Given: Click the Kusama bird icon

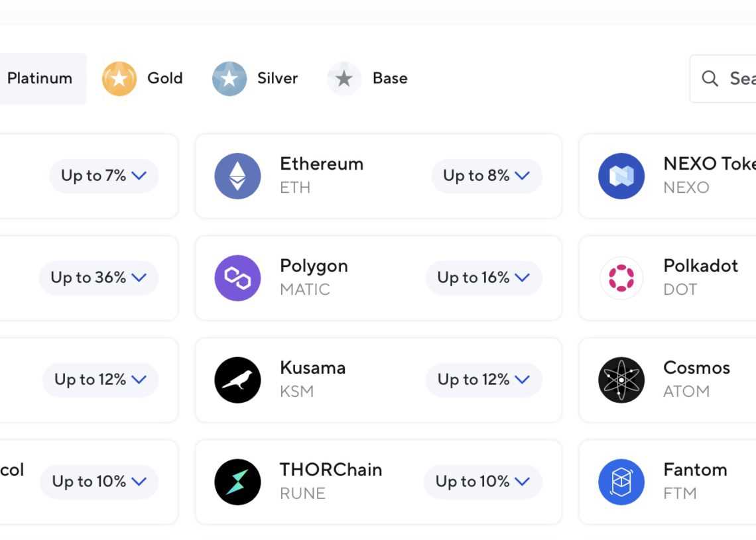Looking at the screenshot, I should pos(237,380).
